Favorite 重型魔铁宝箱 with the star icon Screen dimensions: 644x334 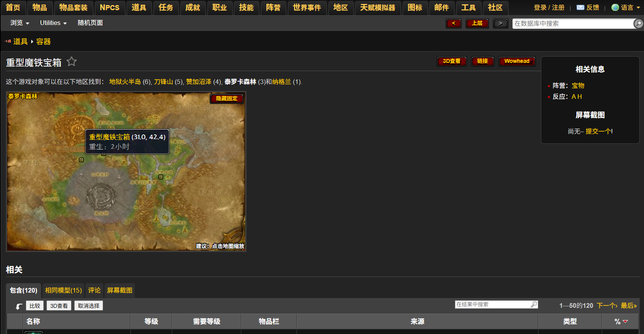71,61
